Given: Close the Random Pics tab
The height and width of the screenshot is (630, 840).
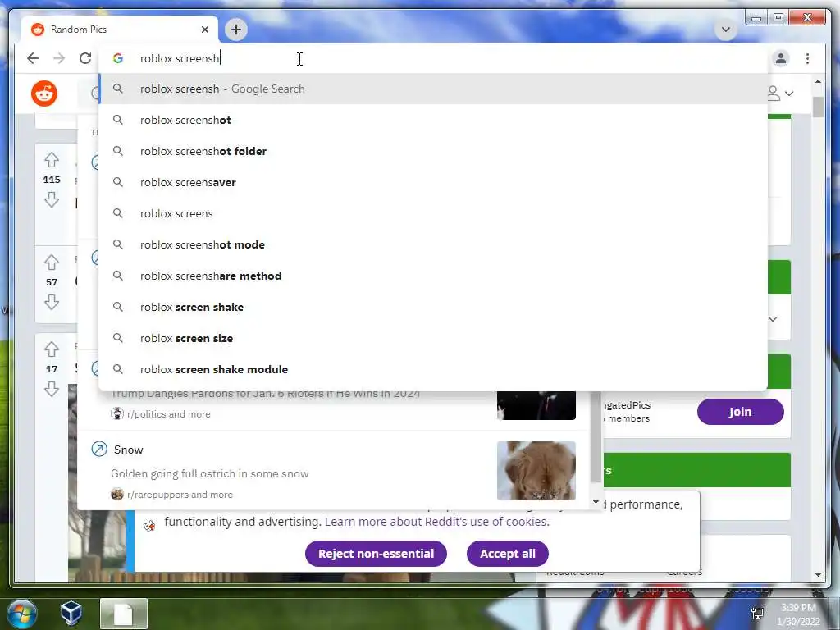Looking at the screenshot, I should [x=204, y=30].
